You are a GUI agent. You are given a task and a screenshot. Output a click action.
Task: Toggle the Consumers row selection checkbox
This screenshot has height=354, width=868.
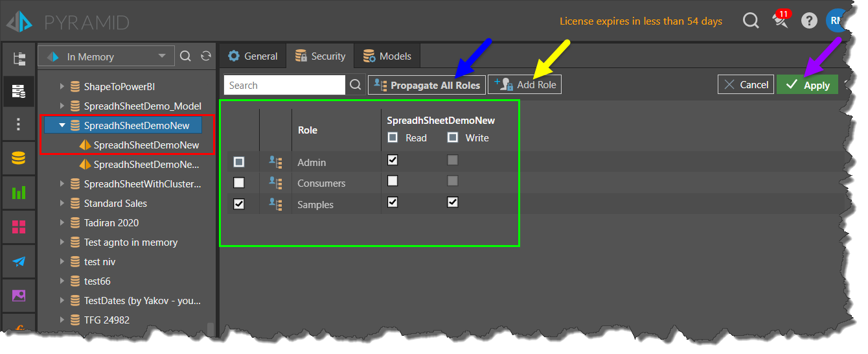tap(239, 183)
